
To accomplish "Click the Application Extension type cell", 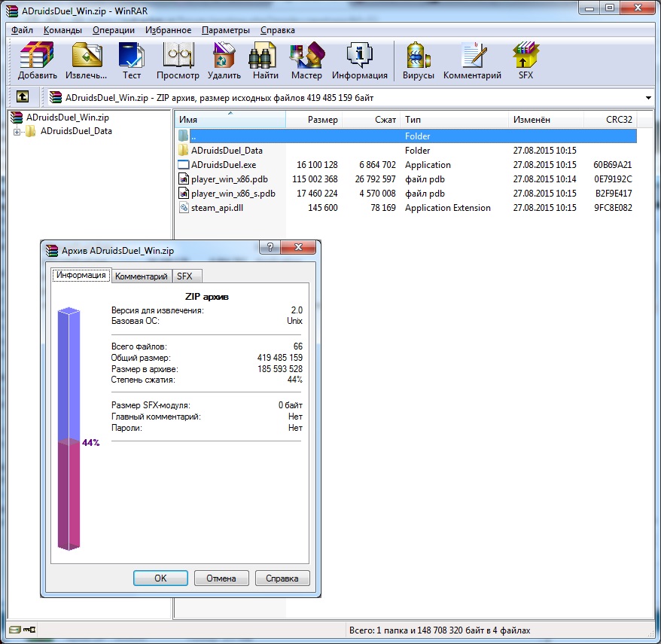I will [x=448, y=207].
